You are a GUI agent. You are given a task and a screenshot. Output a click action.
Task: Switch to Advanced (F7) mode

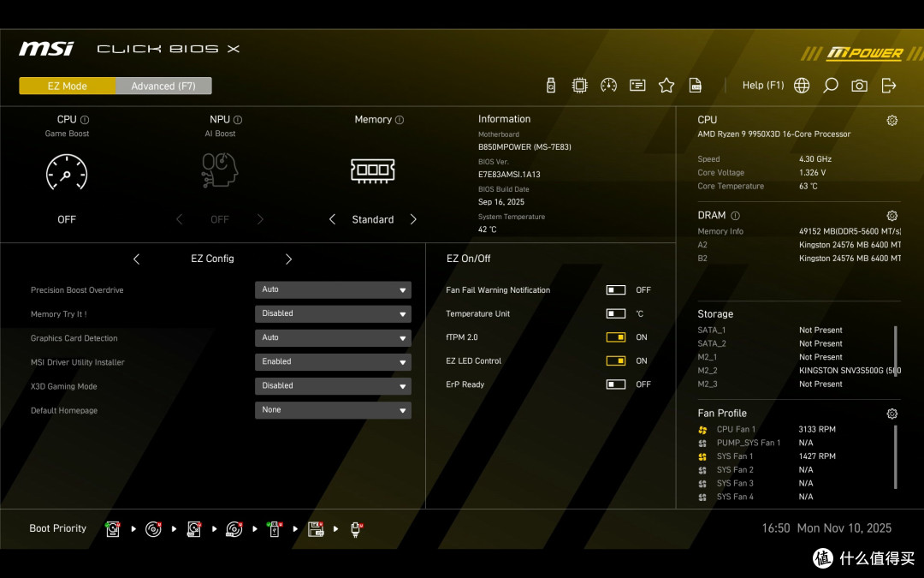(x=163, y=86)
